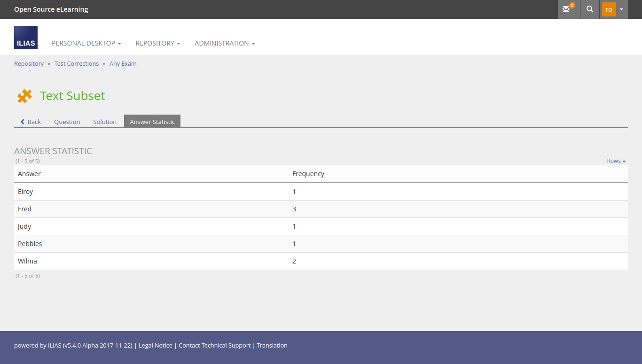This screenshot has height=364, width=642.
Task: Open the Personal Desktop dropdown menu
Action: pos(86,43)
